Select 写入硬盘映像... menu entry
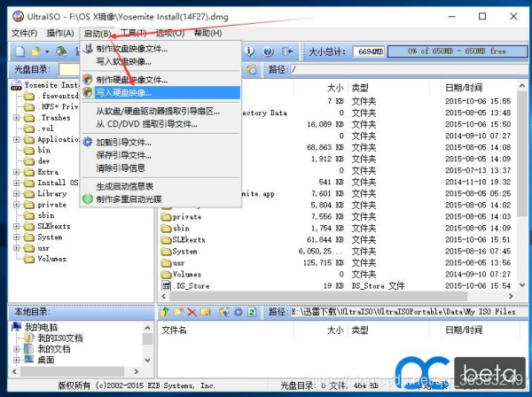The width and height of the screenshot is (532, 397). point(160,92)
